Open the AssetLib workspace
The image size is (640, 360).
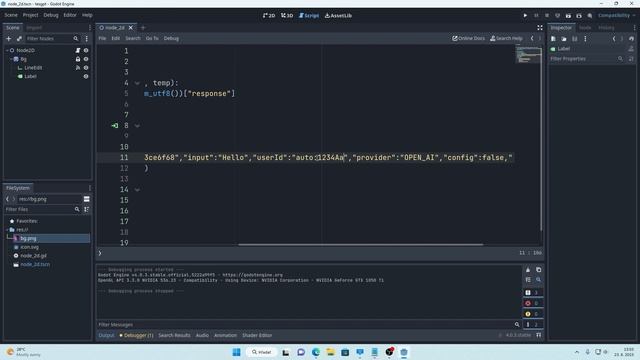(338, 16)
